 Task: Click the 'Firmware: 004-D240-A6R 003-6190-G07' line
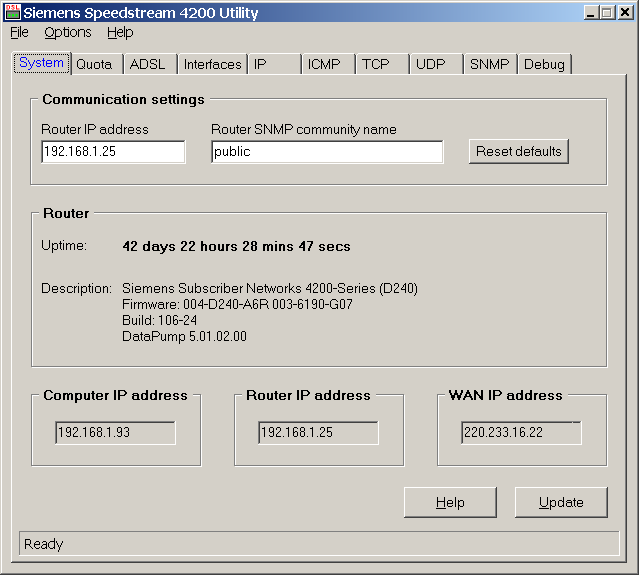pyautogui.click(x=237, y=304)
